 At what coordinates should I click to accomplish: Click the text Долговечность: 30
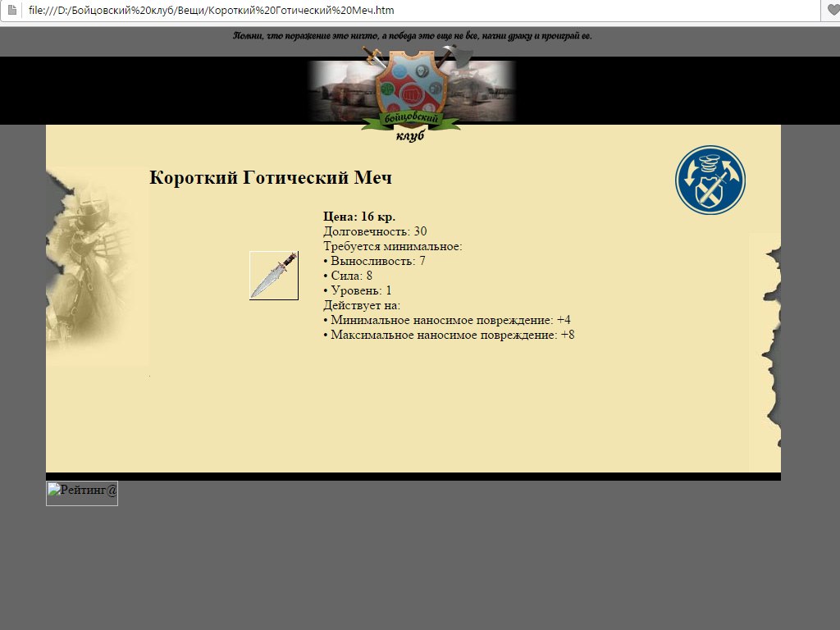tap(375, 231)
